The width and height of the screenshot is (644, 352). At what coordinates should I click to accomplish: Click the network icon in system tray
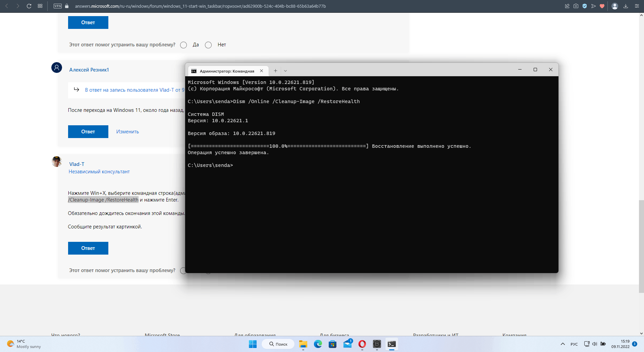click(587, 344)
